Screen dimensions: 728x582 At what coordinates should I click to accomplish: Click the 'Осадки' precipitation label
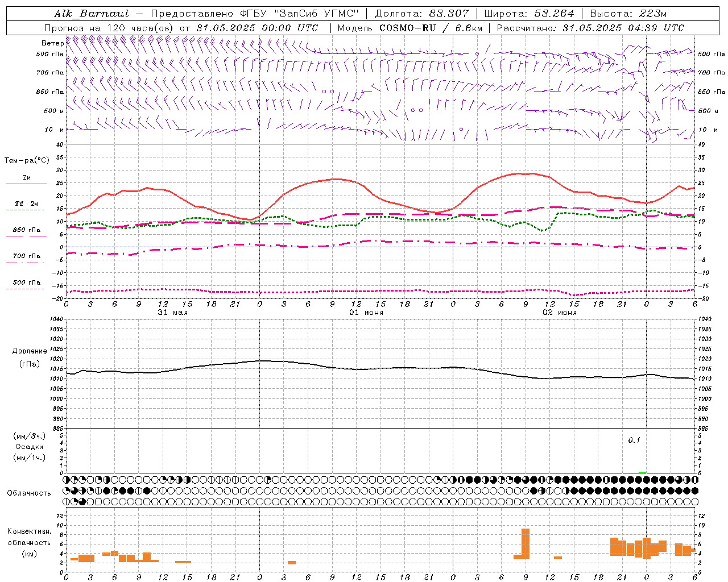[x=29, y=447]
